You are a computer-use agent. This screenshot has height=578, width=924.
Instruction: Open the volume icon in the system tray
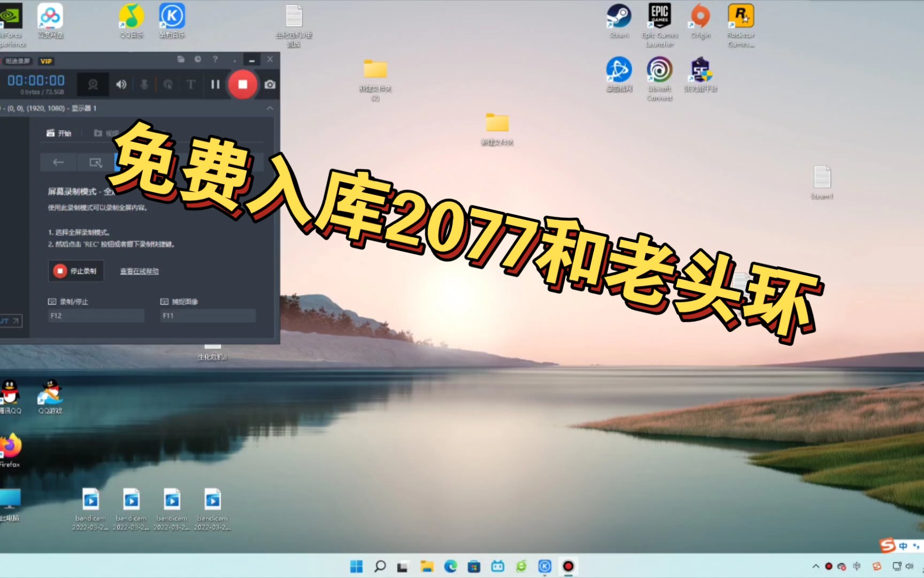pos(909,566)
